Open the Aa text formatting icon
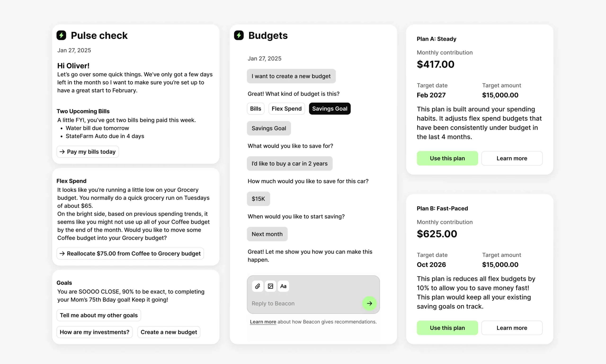 pos(283,286)
